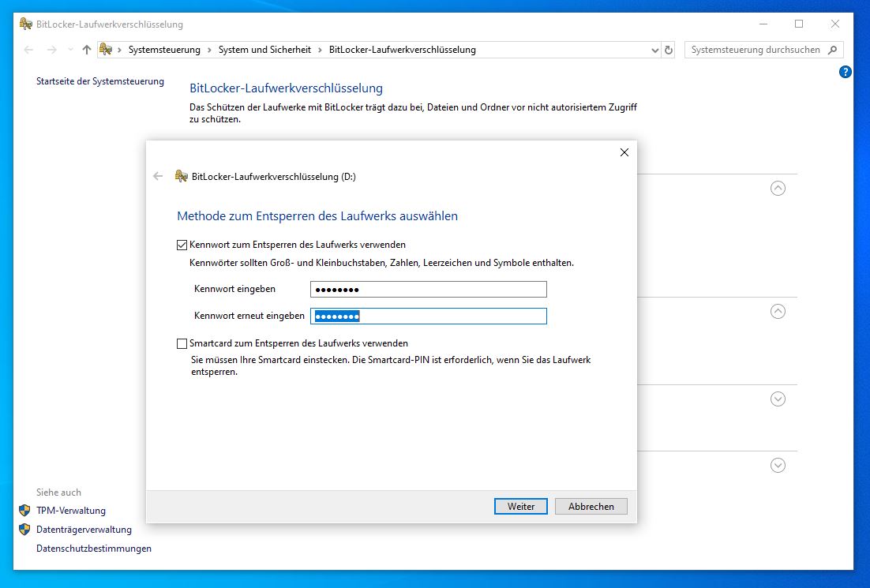This screenshot has height=588, width=870.
Task: Click shield icon next to Datenträgerverwaltung
Action: pos(24,529)
